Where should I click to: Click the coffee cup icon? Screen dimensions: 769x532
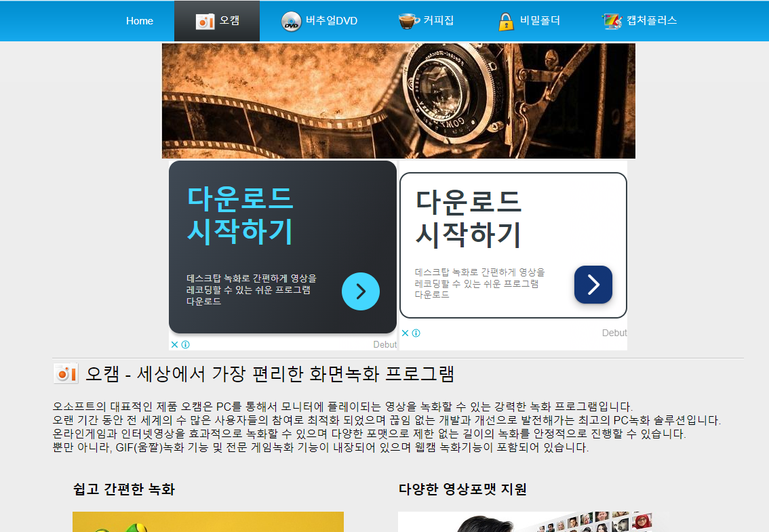[408, 21]
